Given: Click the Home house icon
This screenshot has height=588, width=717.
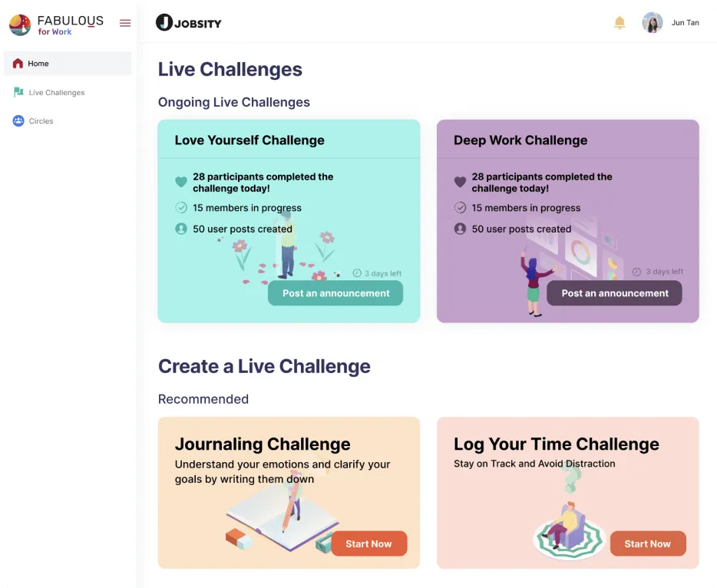Looking at the screenshot, I should [x=18, y=64].
